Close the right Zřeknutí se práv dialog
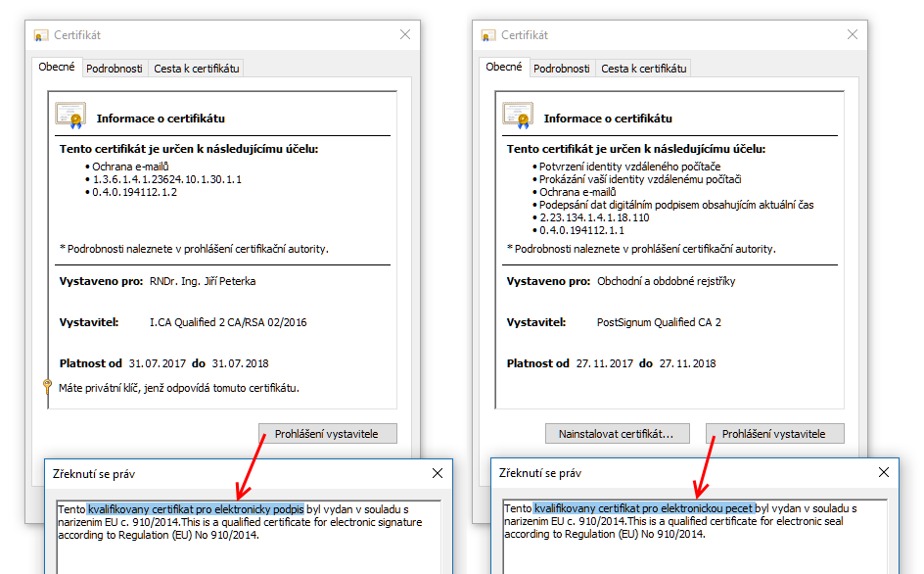Screen dimensions: 924x574 point(883,472)
